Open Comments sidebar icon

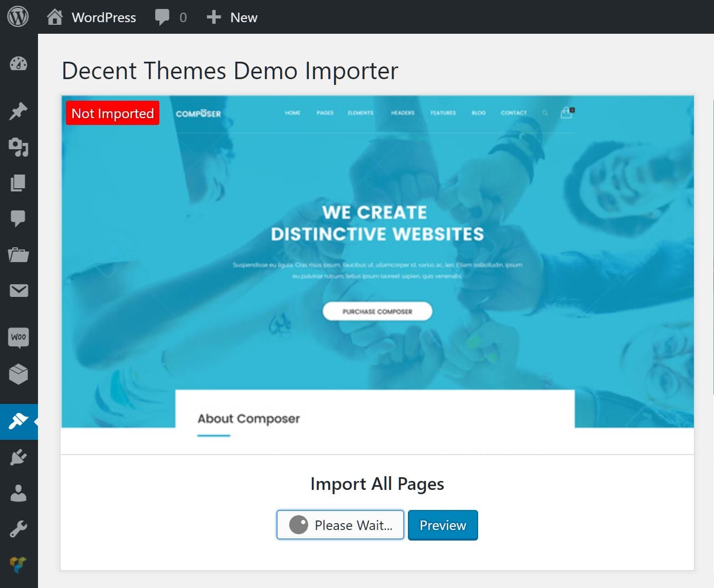[x=18, y=218]
